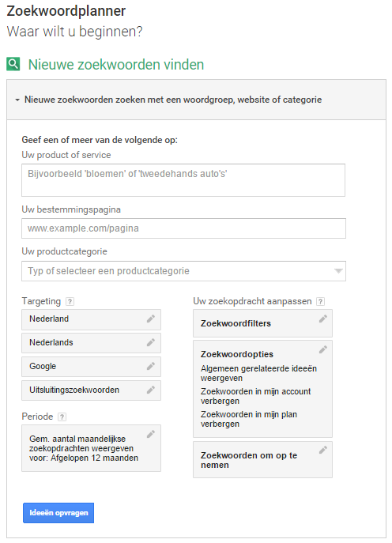
Task: Edit Uitsluitingszoekwoorden with pencil icon
Action: [x=151, y=390]
